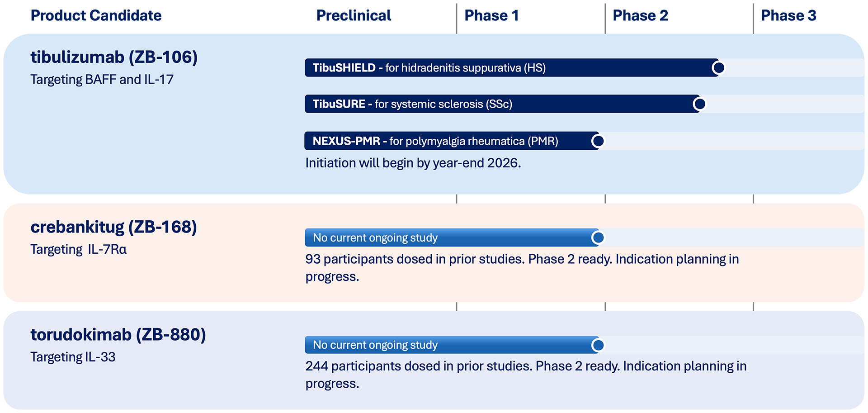Select the TibuSURE systemic sclerosis bar
Screen dimensions: 868x413
(x=502, y=104)
